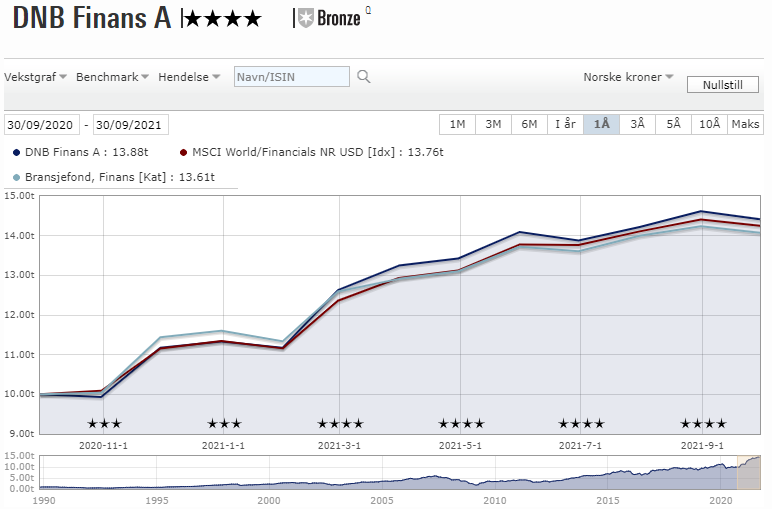The image size is (772, 509).
Task: Click the 2021-3-1 x-axis label
Action: [x=339, y=445]
